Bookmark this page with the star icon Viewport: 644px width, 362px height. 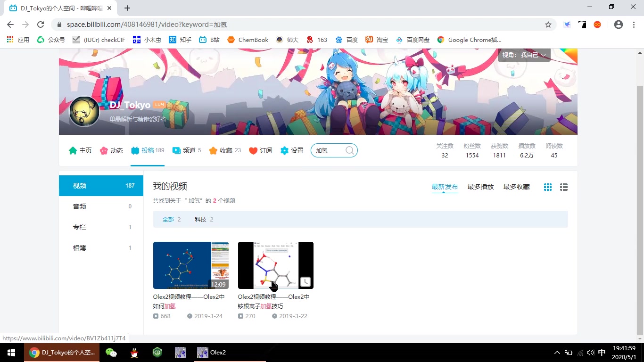(548, 25)
